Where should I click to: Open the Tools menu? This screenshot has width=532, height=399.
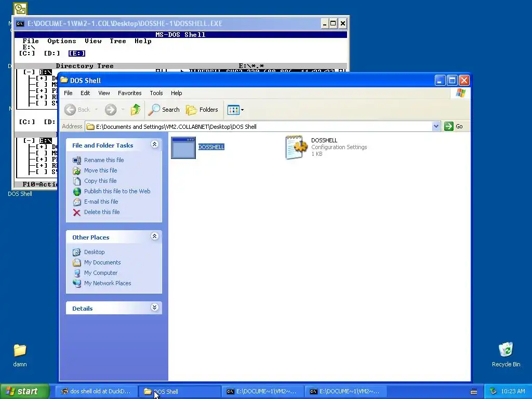[x=156, y=93]
